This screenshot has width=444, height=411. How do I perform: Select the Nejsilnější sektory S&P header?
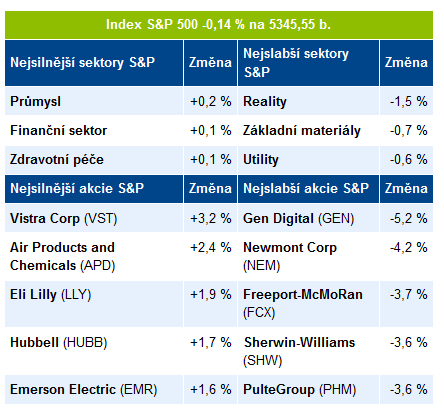point(94,63)
